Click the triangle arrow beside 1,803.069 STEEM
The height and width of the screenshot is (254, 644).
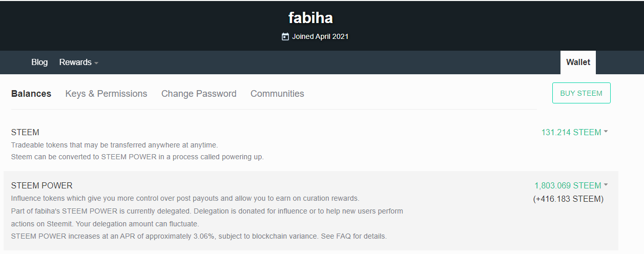(x=606, y=185)
